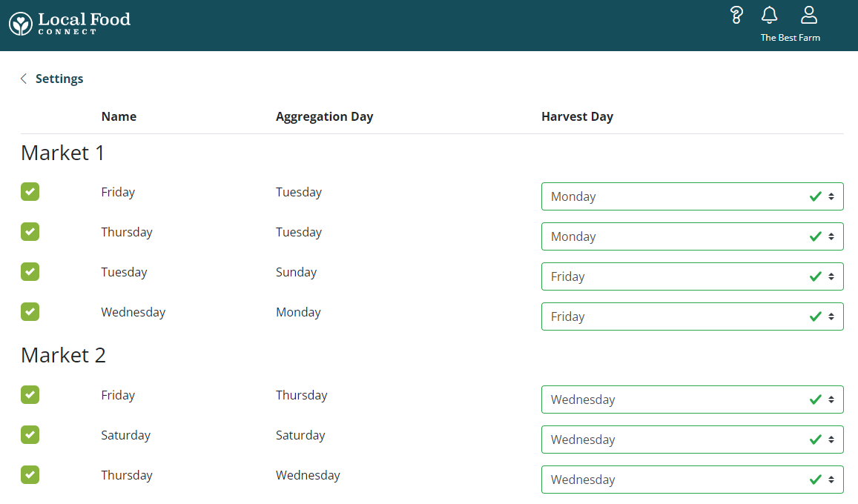This screenshot has width=858, height=504.
Task: Click The Best Farm account label
Action: [790, 38]
